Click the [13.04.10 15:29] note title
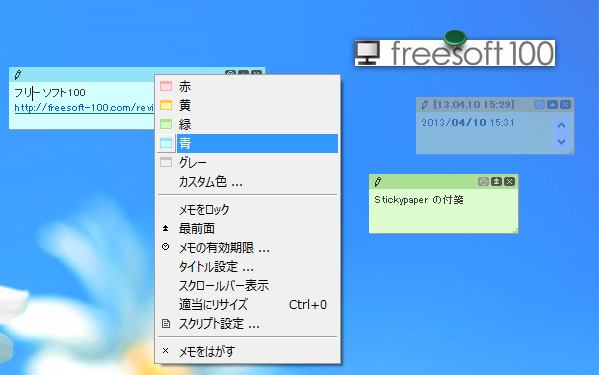 coord(474,104)
